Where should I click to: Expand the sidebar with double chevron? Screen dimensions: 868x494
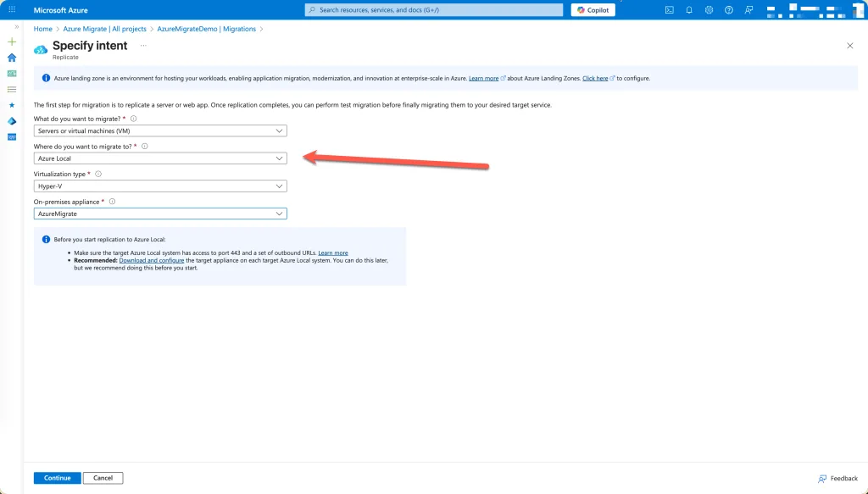tap(16, 28)
